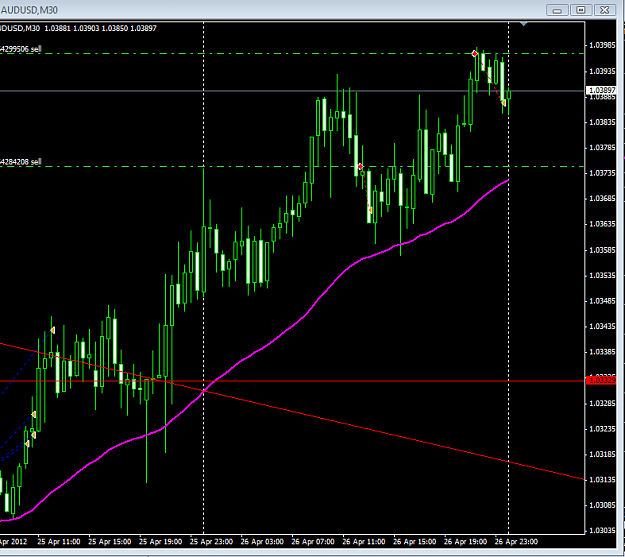Click the 1.03635 price scale label
Viewport: 625px width, 557px height.
click(x=602, y=224)
